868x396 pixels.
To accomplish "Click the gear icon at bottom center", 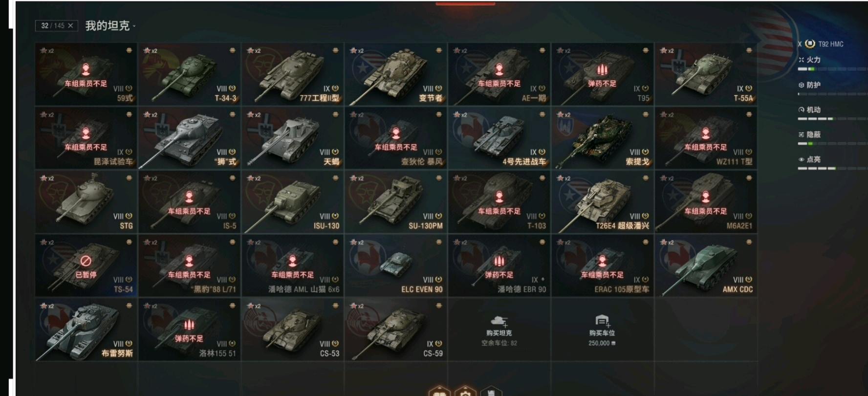I will click(465, 392).
